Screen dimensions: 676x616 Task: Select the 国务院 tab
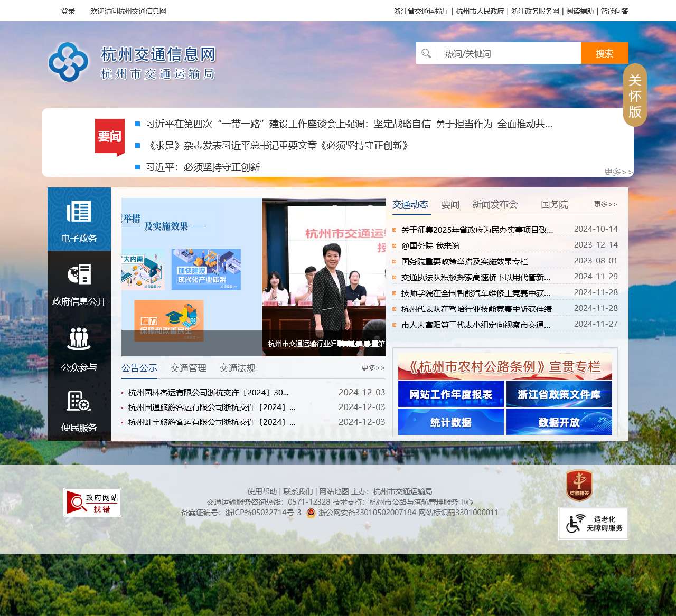pyautogui.click(x=555, y=204)
